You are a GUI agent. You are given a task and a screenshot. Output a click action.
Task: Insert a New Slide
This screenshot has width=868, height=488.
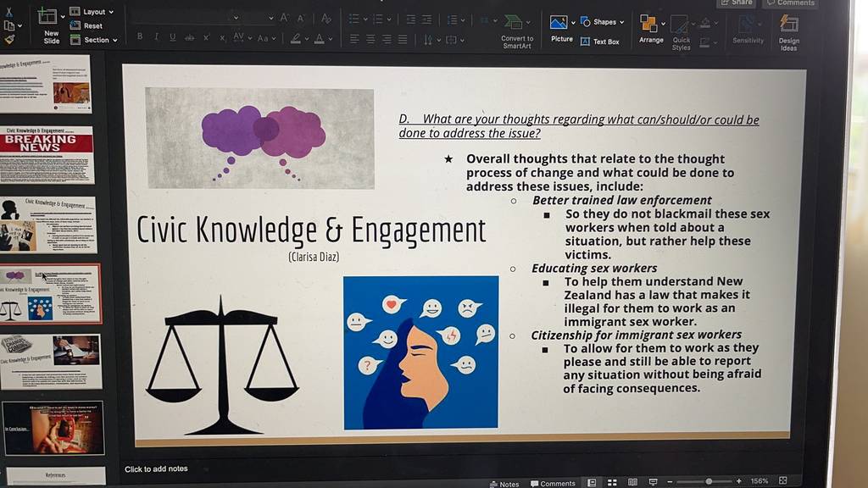coord(48,25)
